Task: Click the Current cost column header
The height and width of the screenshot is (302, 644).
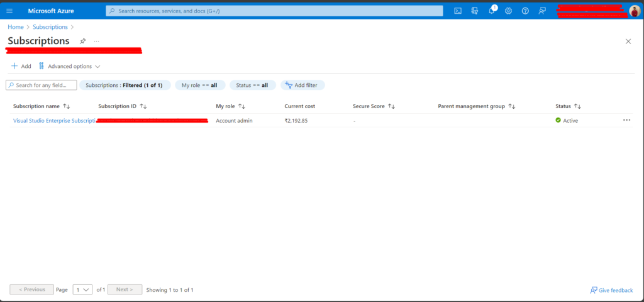Action: tap(300, 106)
